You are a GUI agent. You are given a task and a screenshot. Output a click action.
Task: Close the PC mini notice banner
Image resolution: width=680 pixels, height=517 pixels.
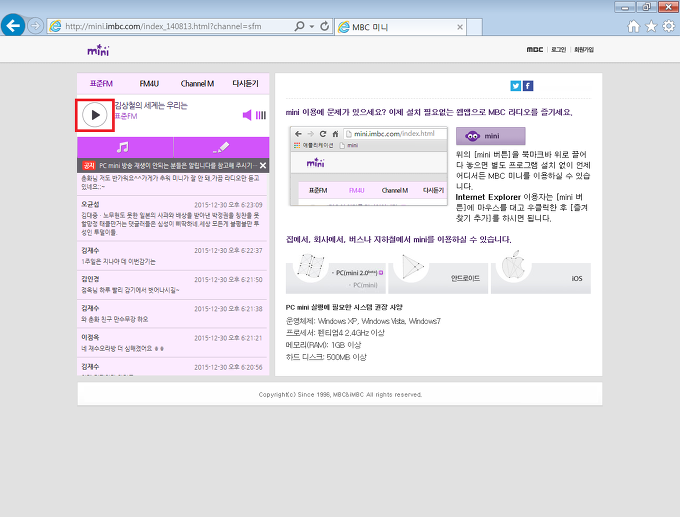point(263,165)
